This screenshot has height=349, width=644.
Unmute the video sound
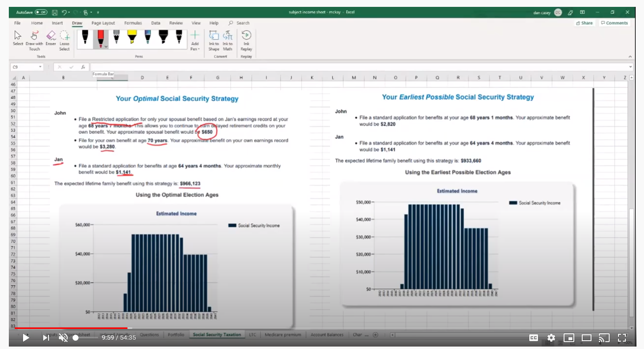pos(63,338)
